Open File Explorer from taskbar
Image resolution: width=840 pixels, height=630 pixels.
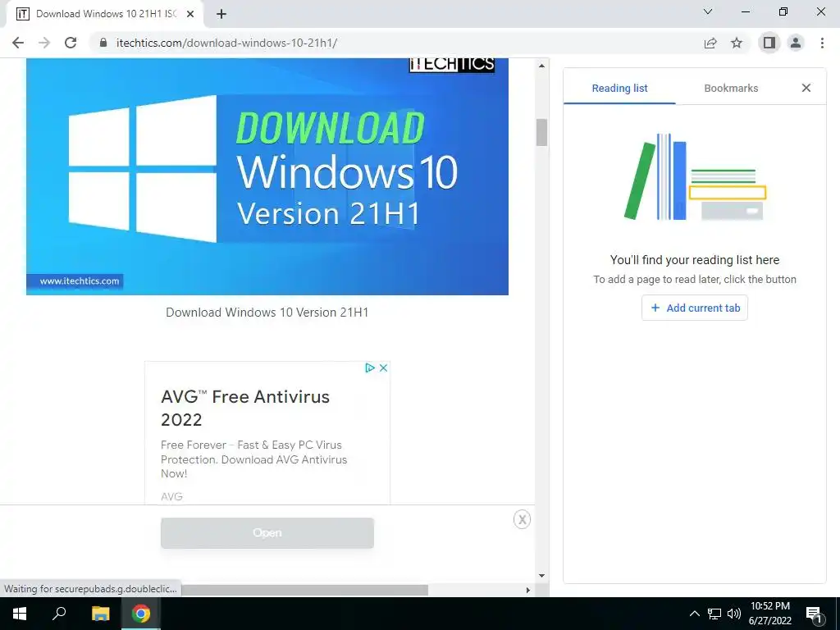pyautogui.click(x=100, y=614)
